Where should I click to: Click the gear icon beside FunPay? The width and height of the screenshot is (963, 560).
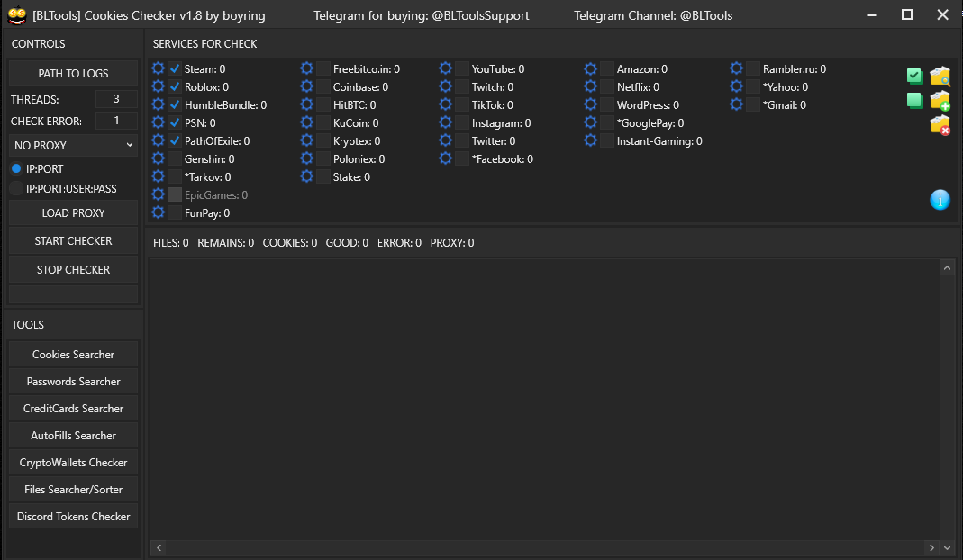(158, 212)
